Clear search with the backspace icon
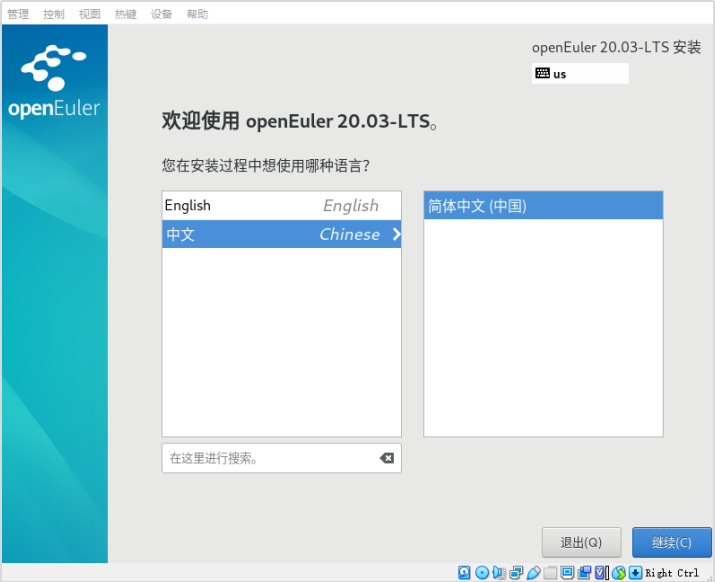 point(387,458)
